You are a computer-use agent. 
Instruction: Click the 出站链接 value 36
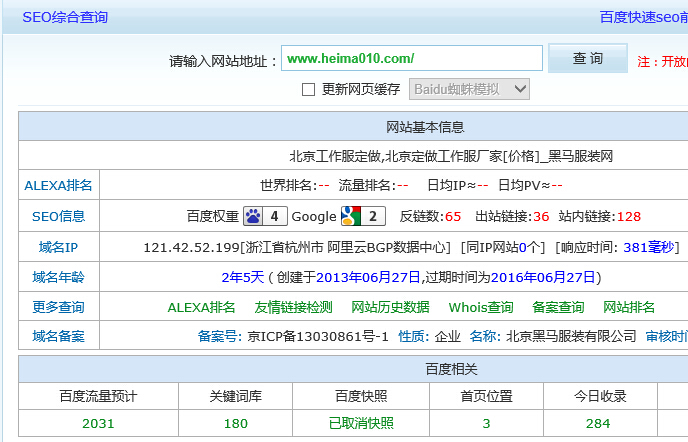point(541,216)
